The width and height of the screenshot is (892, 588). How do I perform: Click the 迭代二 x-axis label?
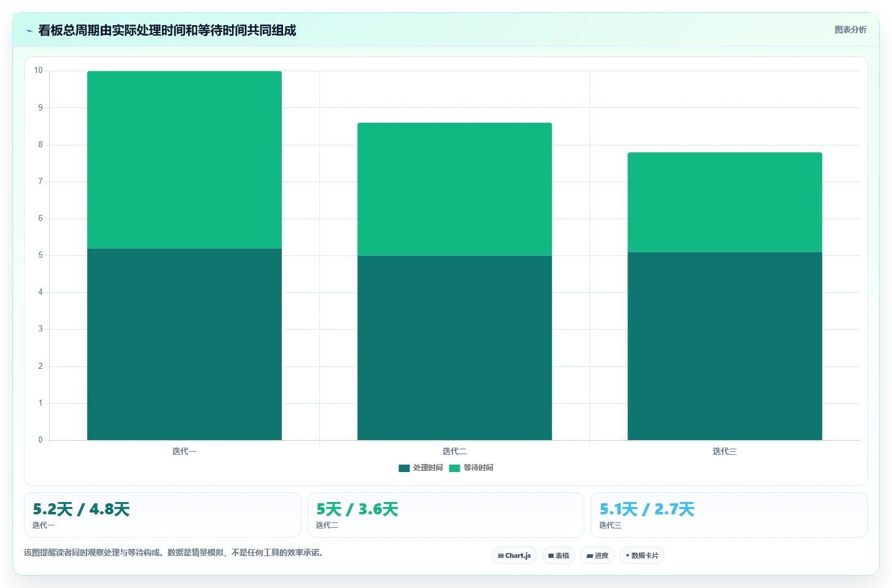click(454, 451)
